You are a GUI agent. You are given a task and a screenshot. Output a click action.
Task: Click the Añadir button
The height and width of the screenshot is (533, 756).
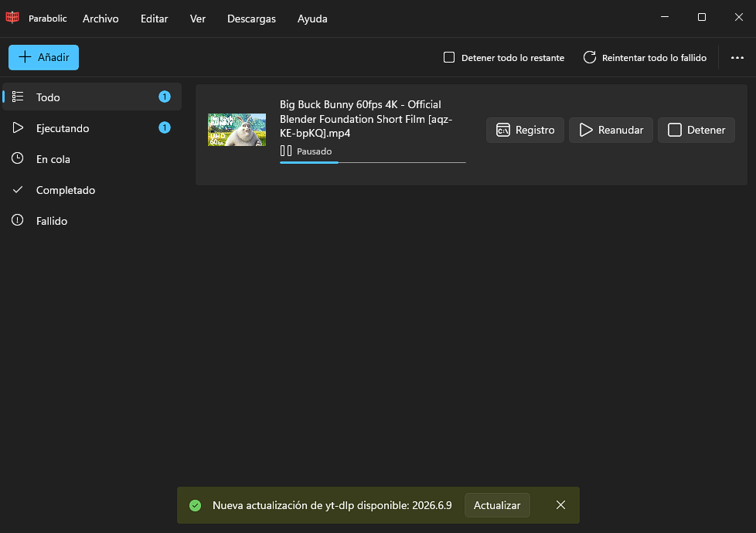pyautogui.click(x=43, y=57)
